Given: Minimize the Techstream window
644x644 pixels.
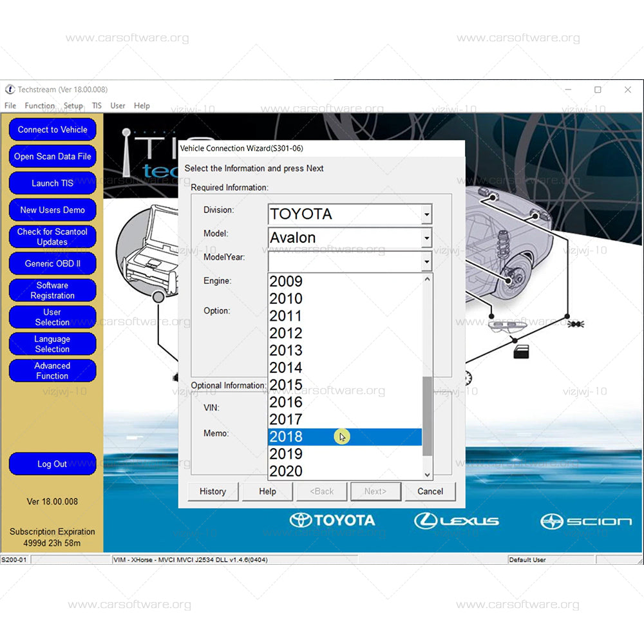Looking at the screenshot, I should [568, 90].
